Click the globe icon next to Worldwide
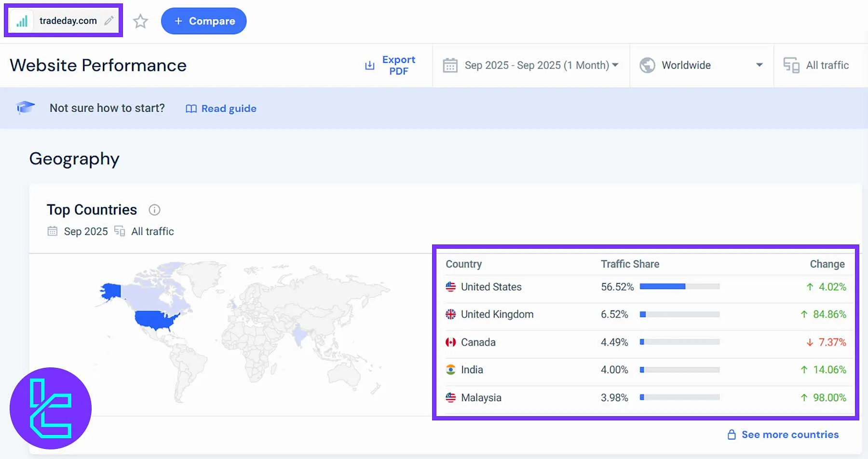 point(648,65)
